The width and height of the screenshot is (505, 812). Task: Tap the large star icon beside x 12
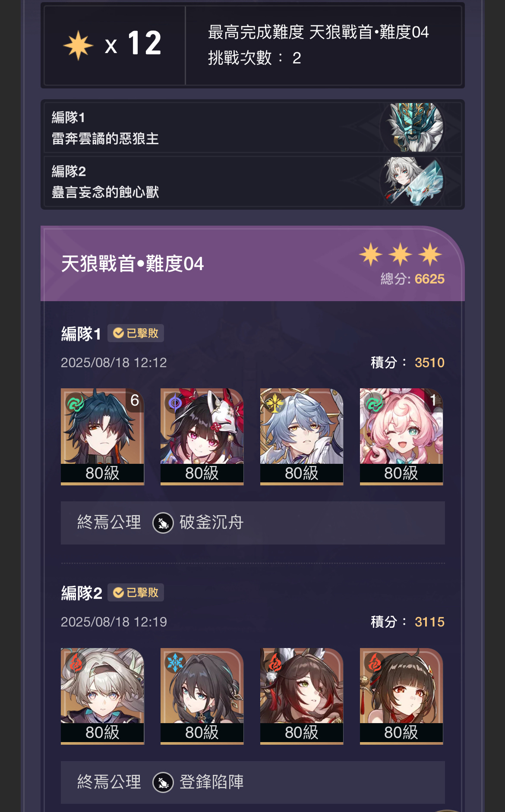[x=78, y=45]
